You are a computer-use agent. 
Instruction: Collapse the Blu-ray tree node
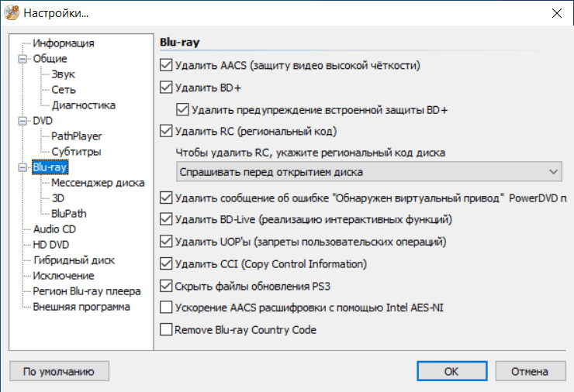pyautogui.click(x=21, y=167)
